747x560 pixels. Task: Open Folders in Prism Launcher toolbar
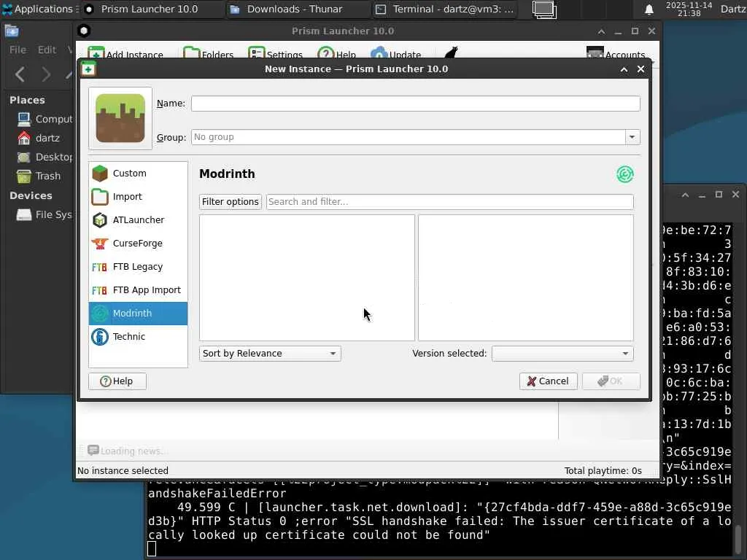pos(209,54)
